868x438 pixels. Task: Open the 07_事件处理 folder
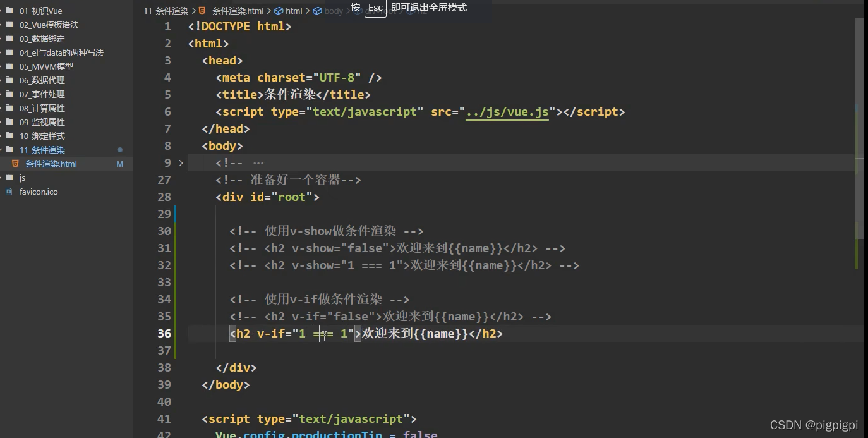42,94
